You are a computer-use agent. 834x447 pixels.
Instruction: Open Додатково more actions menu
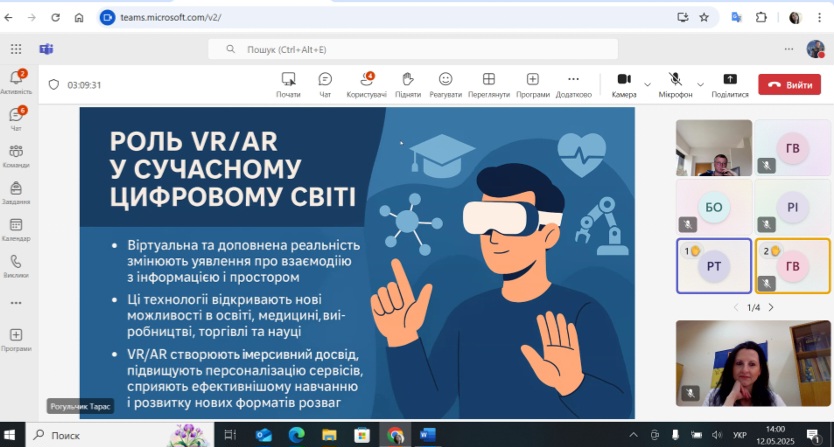tap(573, 83)
